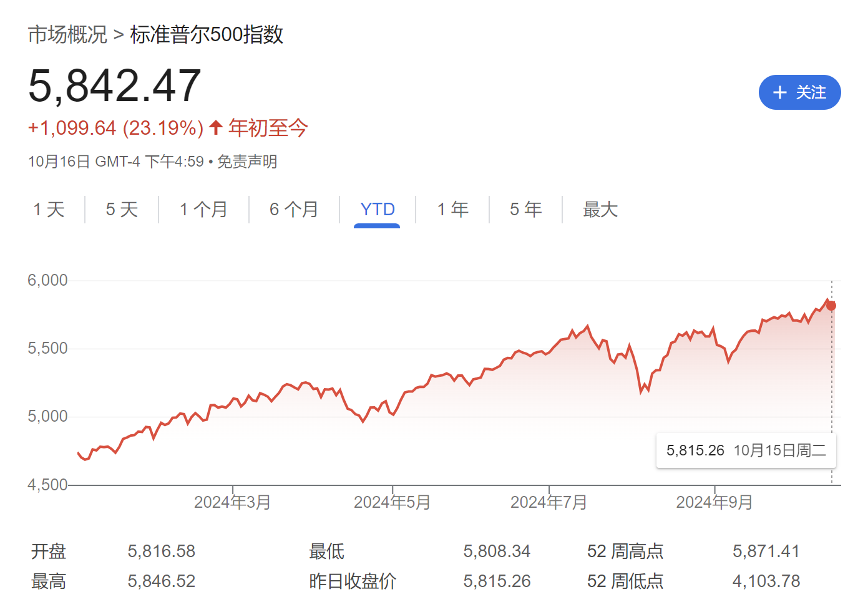Open the 市场概况 breadcrumb link

[67, 34]
